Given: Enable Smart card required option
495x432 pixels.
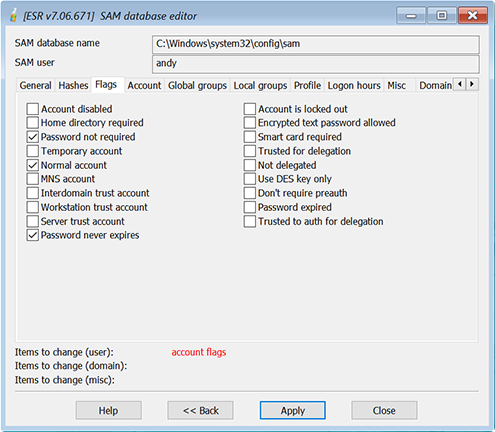Looking at the screenshot, I should [x=250, y=137].
